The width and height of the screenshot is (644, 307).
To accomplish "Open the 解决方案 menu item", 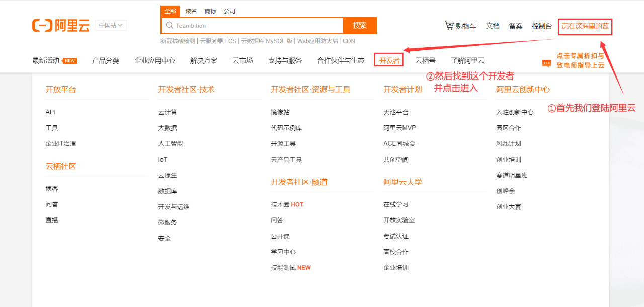I will (204, 61).
